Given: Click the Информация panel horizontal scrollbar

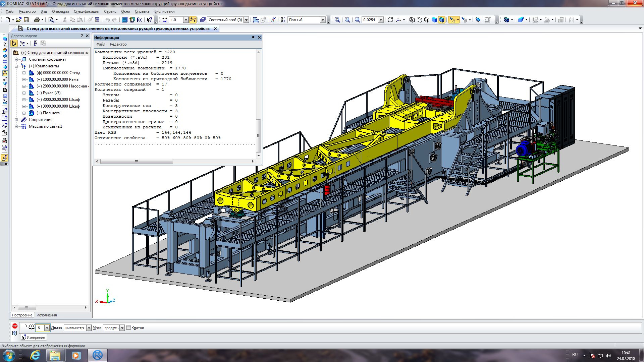Looking at the screenshot, I should pyautogui.click(x=137, y=161).
